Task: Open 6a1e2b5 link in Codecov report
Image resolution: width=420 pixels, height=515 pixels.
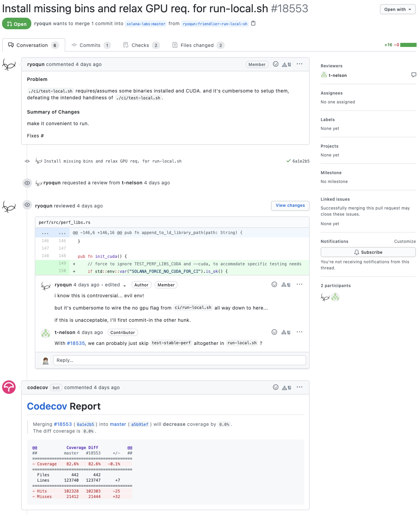Action: [85, 425]
